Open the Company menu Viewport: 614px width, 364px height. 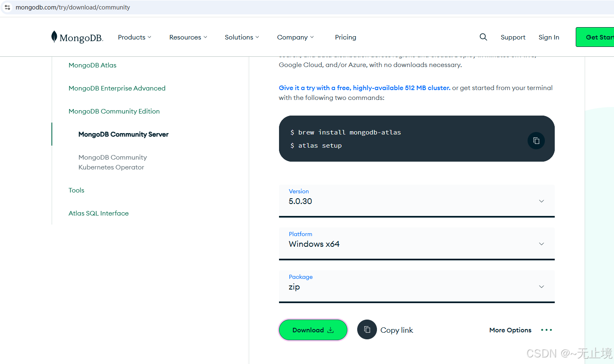pos(295,37)
